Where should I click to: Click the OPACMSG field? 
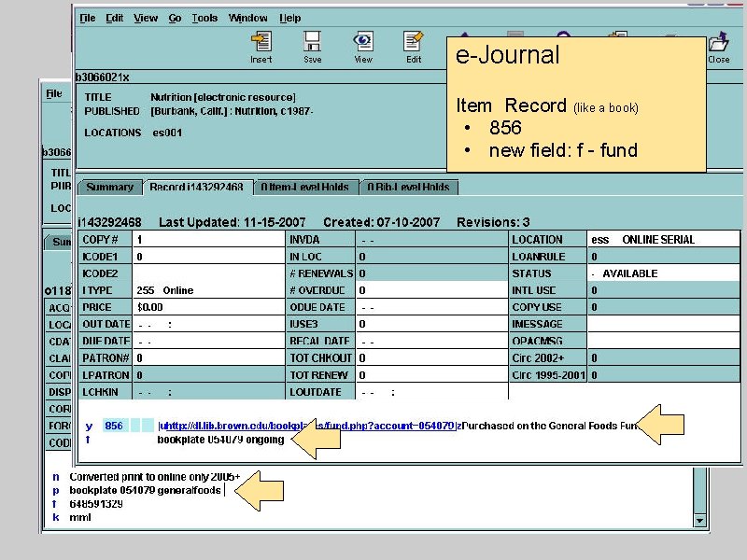(664, 342)
